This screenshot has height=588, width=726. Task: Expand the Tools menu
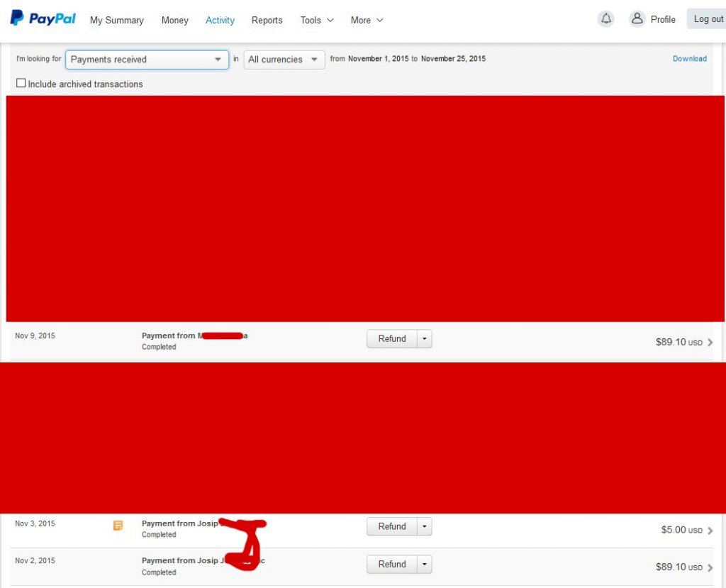coord(317,21)
